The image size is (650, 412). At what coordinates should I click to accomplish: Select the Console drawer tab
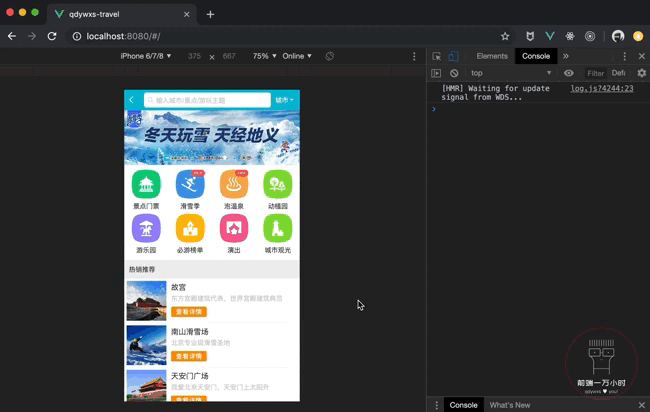pos(463,405)
